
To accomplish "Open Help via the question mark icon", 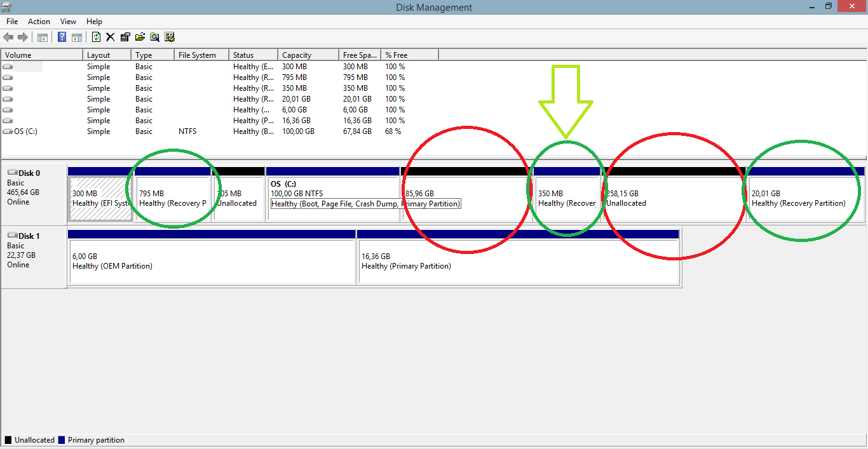I will [62, 37].
